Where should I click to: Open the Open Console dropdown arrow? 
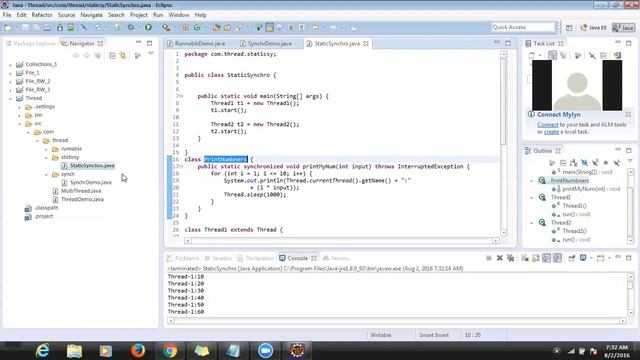[609, 258]
